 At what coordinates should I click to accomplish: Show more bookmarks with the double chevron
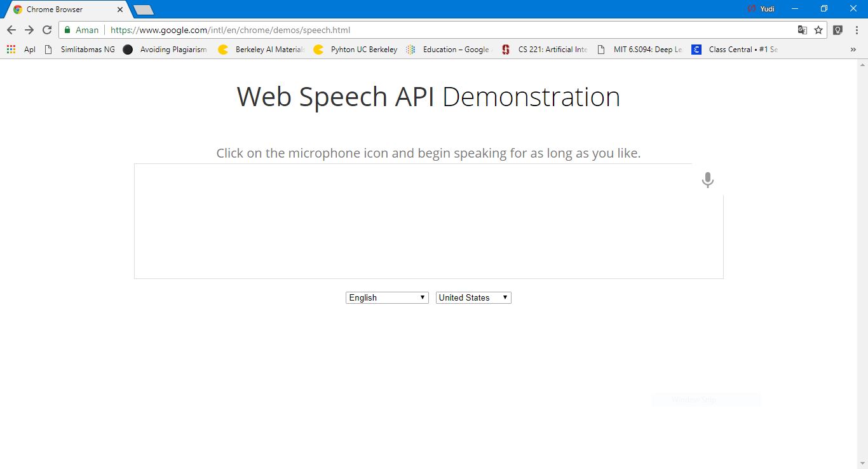853,49
